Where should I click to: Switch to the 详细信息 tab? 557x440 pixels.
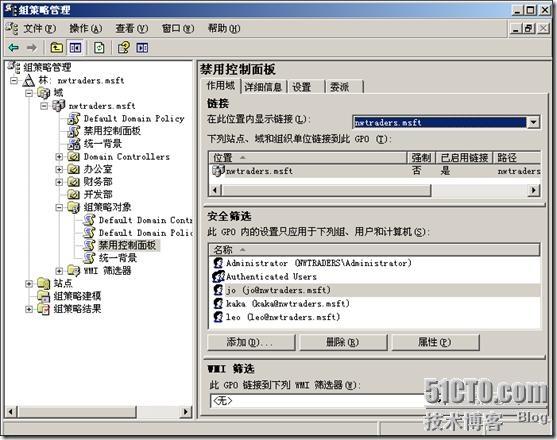[263, 87]
